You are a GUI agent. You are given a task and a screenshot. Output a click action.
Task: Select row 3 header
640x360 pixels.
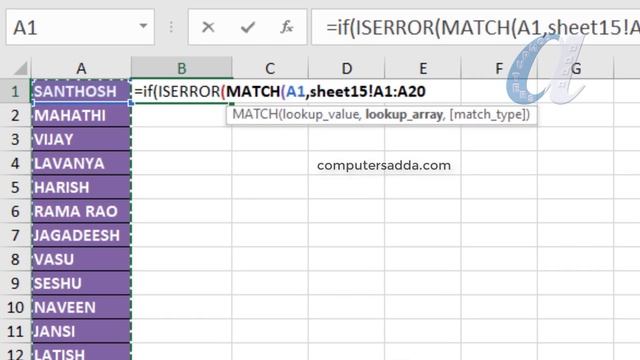(x=16, y=139)
